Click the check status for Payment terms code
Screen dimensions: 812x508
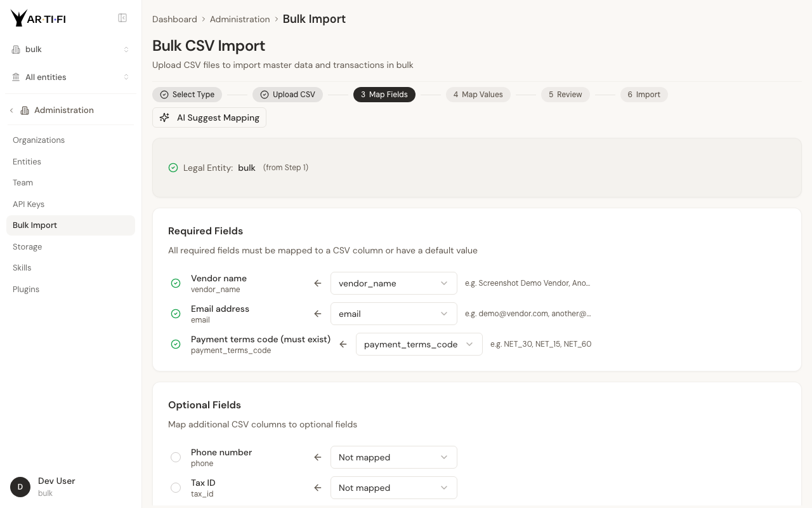click(176, 344)
